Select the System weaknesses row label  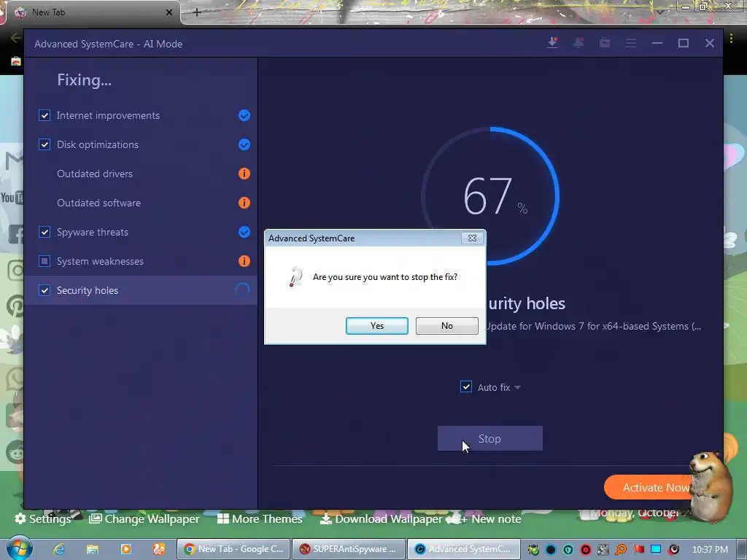click(x=100, y=262)
